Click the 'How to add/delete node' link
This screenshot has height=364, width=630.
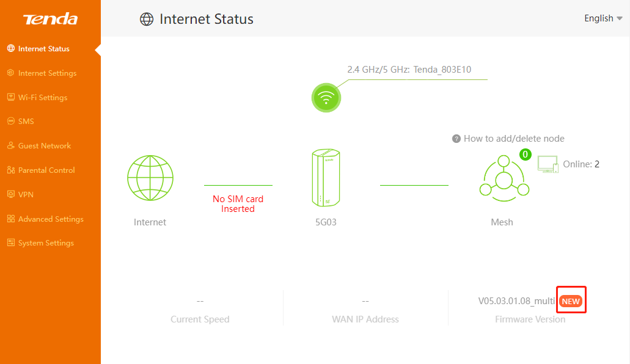pos(514,139)
